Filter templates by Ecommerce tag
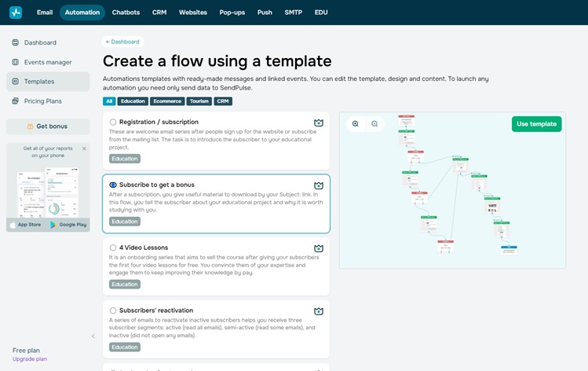This screenshot has width=588, height=371. 167,101
